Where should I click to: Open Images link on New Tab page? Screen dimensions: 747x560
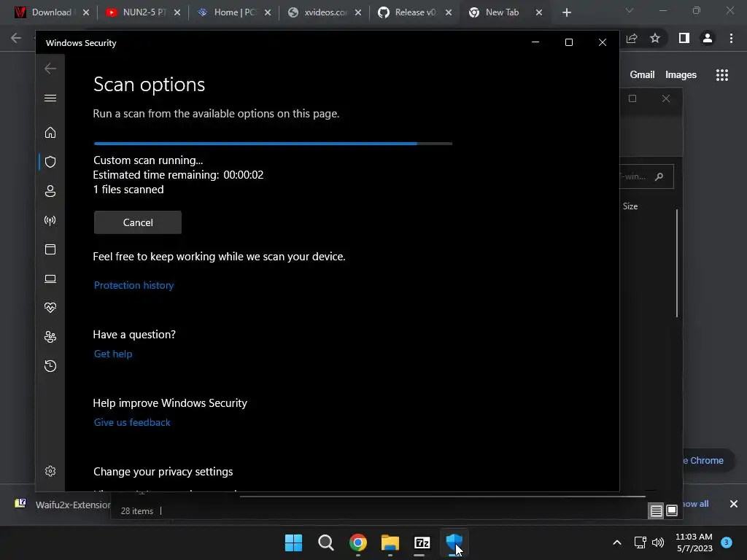coord(681,75)
